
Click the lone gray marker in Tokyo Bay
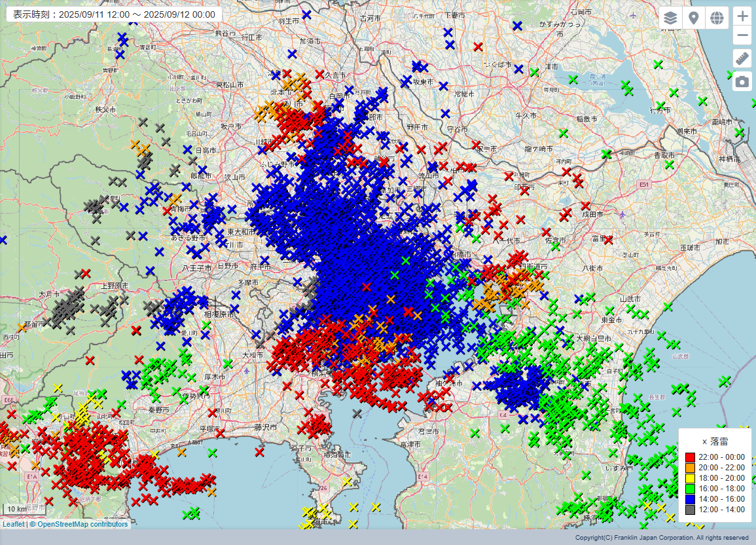point(357,413)
